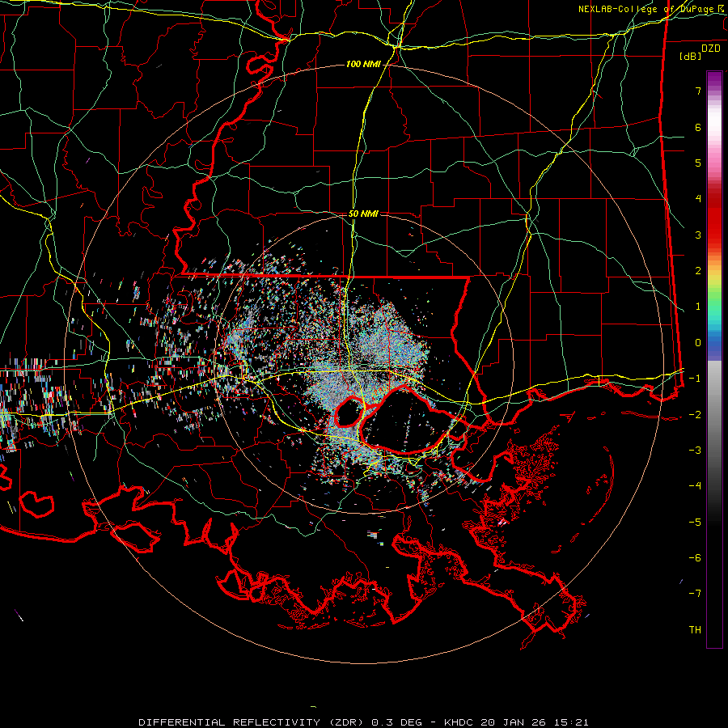Click the 100 NMI range ring label

363,64
